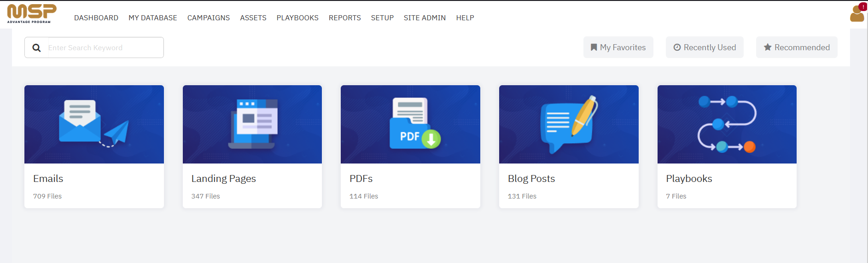This screenshot has width=868, height=263.
Task: Show My Favorites assets
Action: 618,47
